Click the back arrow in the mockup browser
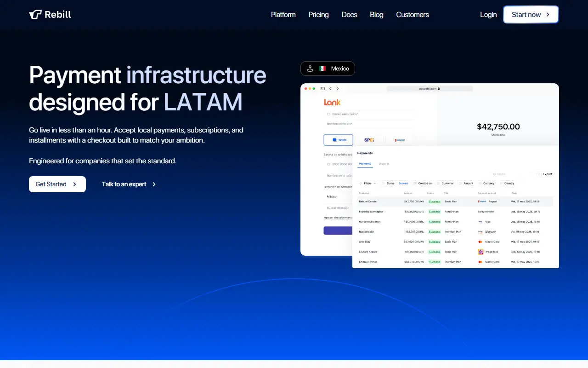Viewport: 588px width, 368px height. tap(330, 89)
